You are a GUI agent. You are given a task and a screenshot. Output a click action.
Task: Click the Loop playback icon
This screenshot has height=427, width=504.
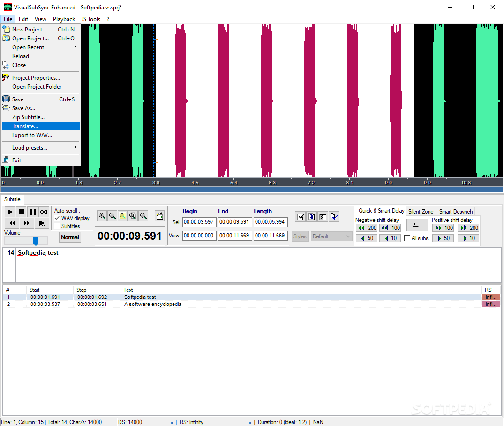click(x=44, y=212)
